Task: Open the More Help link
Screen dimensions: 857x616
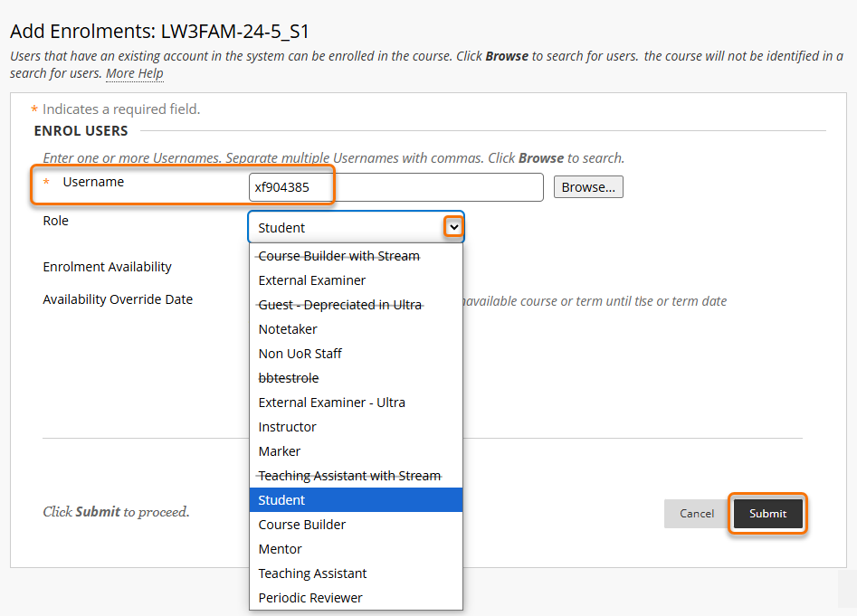Action: 134,73
